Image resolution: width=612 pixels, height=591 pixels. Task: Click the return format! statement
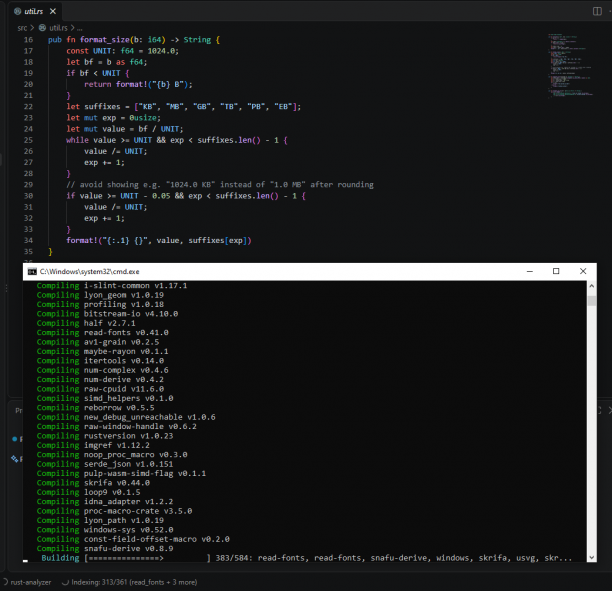pos(138,84)
